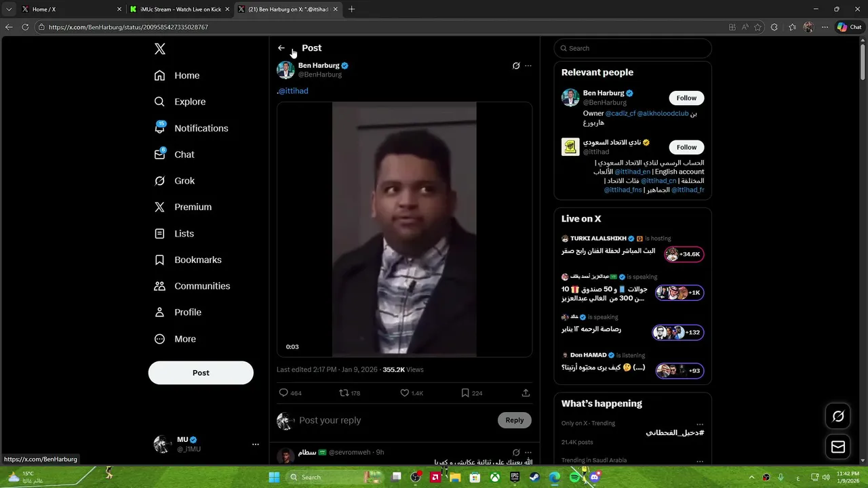Viewport: 868px width, 488px height.
Task: Click the browser back arrow
Action: pyautogui.click(x=9, y=27)
